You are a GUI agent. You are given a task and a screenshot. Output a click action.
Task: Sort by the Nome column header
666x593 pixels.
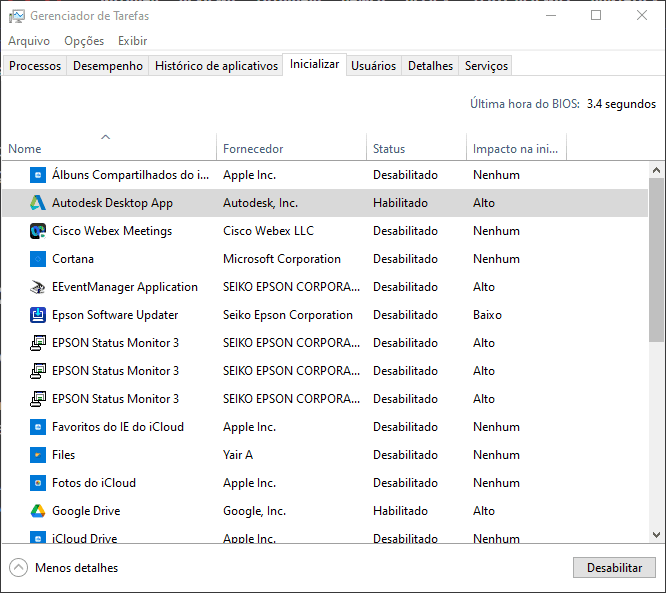pyautogui.click(x=110, y=147)
